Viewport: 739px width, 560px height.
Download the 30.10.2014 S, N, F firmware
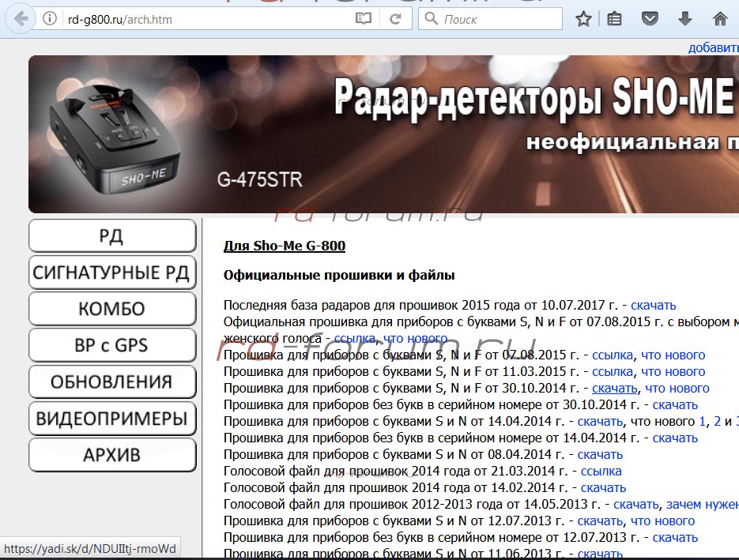click(x=615, y=388)
